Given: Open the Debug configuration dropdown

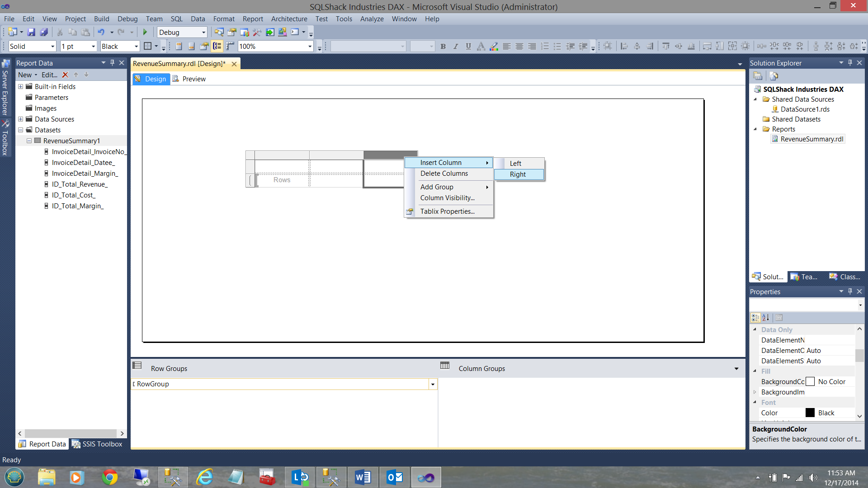Looking at the screenshot, I should point(203,33).
